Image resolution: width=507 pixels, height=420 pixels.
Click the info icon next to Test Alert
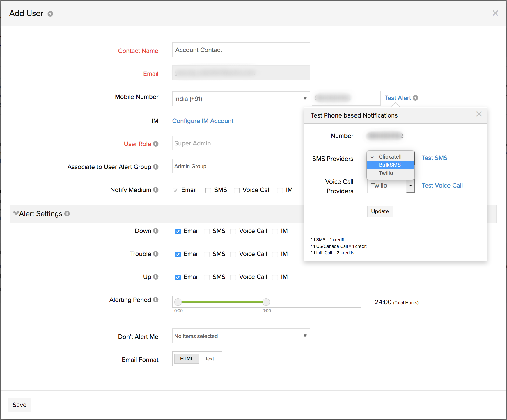[x=416, y=98]
